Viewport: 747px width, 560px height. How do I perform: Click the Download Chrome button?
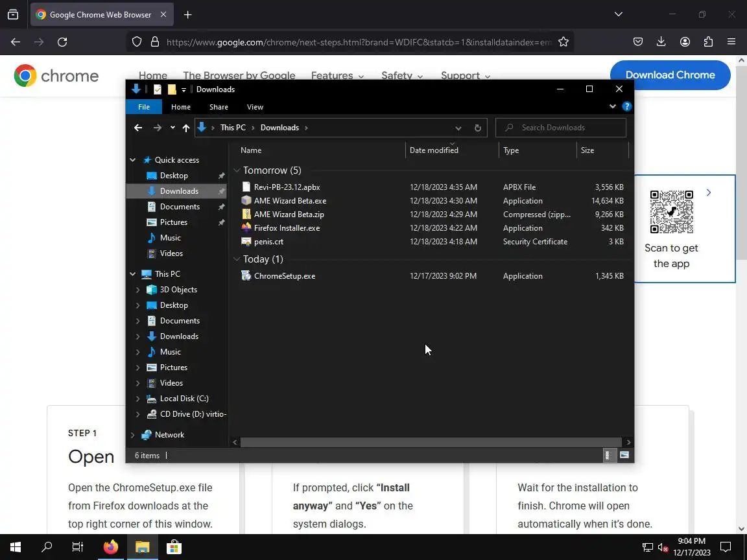pyautogui.click(x=670, y=75)
